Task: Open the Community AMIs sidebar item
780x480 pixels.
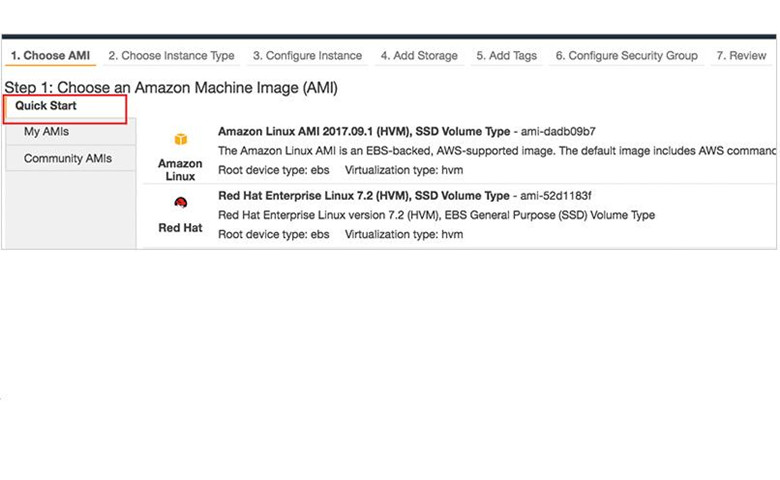Action: pos(70,159)
